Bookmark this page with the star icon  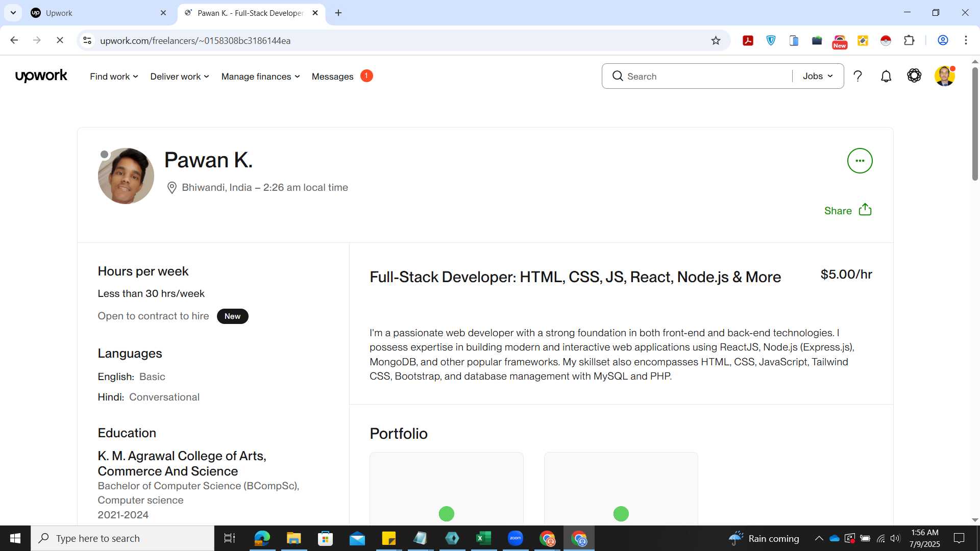click(716, 40)
